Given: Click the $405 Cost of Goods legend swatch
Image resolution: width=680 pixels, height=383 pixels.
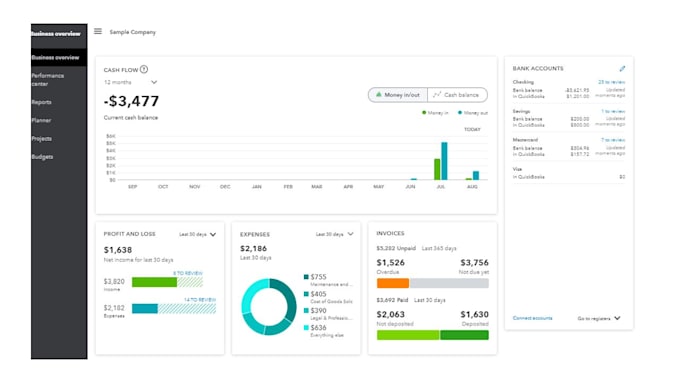Looking at the screenshot, I should [306, 294].
